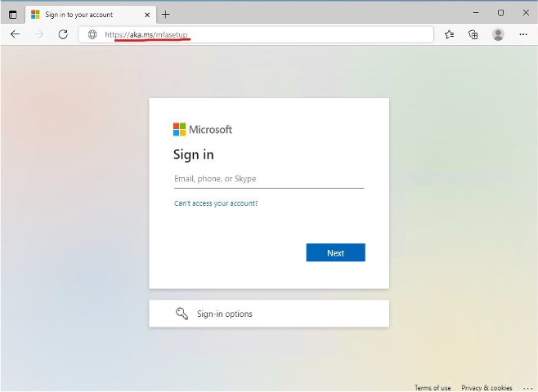Focus the Email, phone, or Skype field
The width and height of the screenshot is (538, 392).
tap(268, 179)
